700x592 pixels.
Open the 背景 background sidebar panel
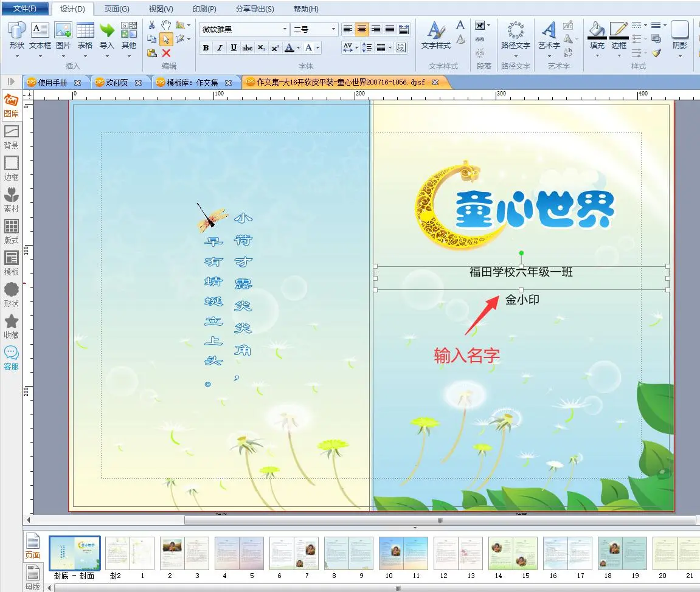(11, 137)
